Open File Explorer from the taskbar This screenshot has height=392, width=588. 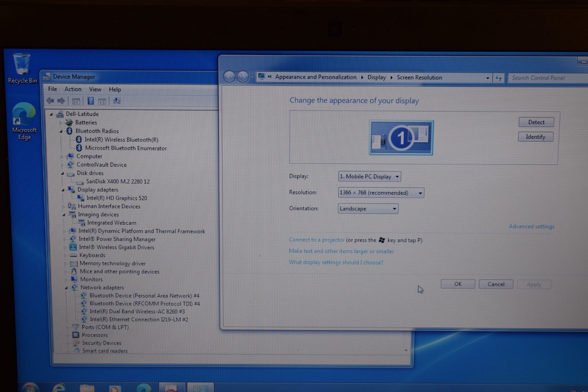pos(87,388)
